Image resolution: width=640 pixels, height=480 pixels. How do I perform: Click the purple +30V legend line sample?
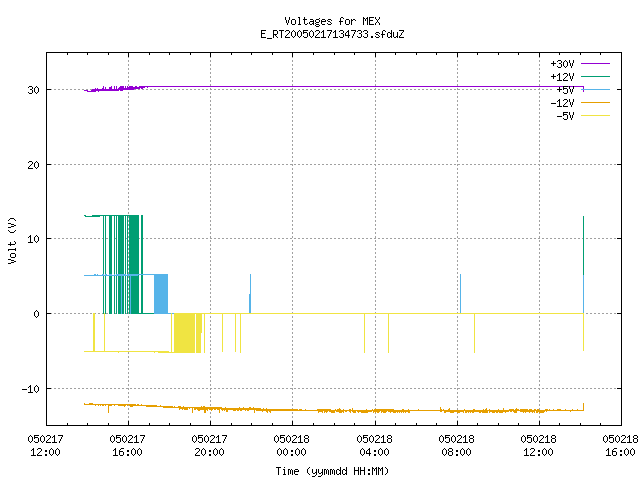[x=595, y=64]
